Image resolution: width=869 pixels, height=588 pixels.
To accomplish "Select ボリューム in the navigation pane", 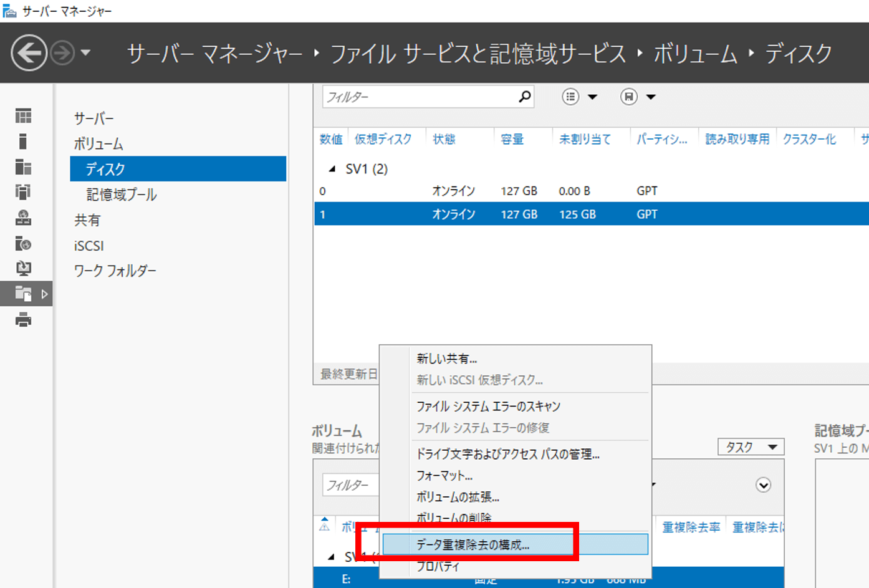I will [x=98, y=144].
